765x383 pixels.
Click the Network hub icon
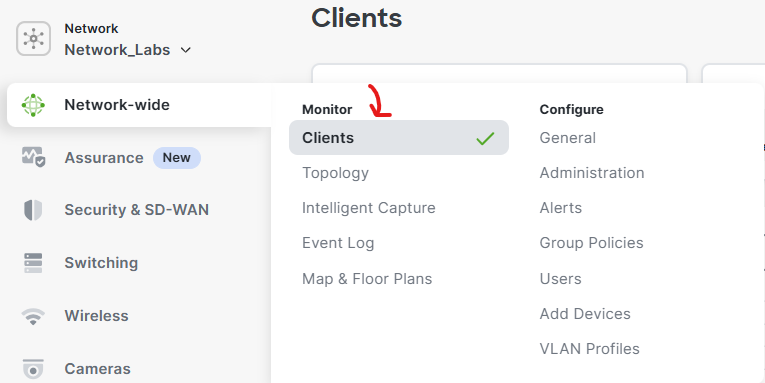33,39
